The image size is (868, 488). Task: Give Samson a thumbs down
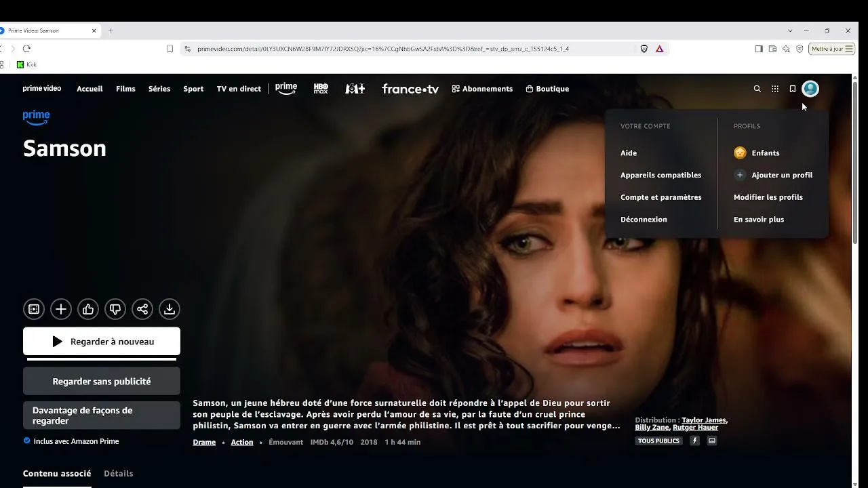click(115, 309)
